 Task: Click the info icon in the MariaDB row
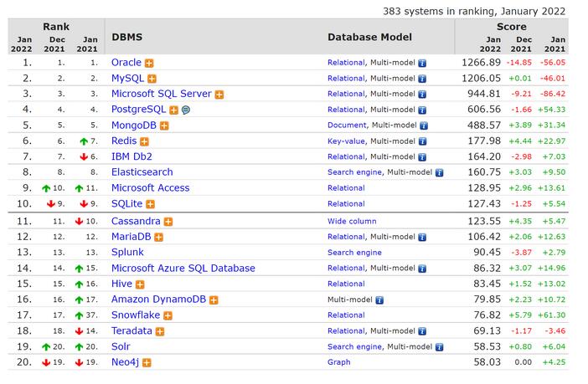pyautogui.click(x=422, y=238)
